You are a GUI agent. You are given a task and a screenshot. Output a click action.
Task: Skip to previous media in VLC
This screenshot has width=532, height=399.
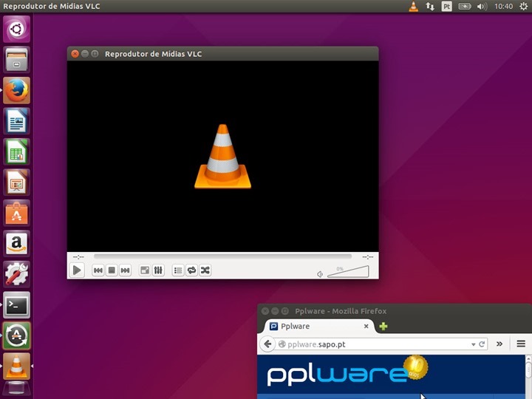[x=98, y=270]
